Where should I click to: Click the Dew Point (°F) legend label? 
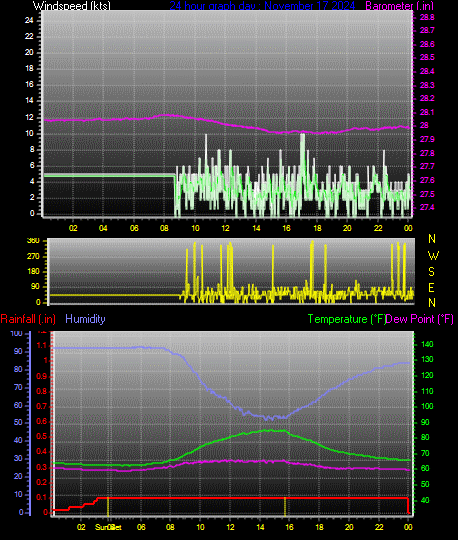[419, 319]
